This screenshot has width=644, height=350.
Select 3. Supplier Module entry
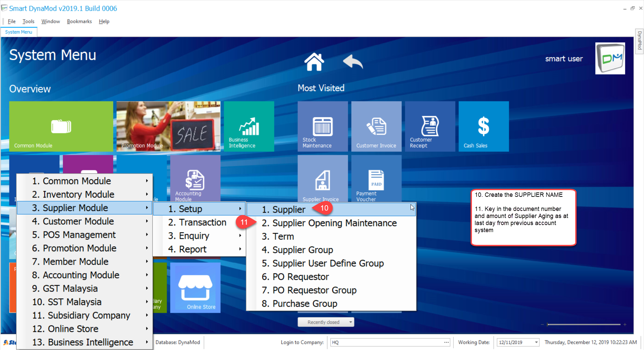click(85, 208)
